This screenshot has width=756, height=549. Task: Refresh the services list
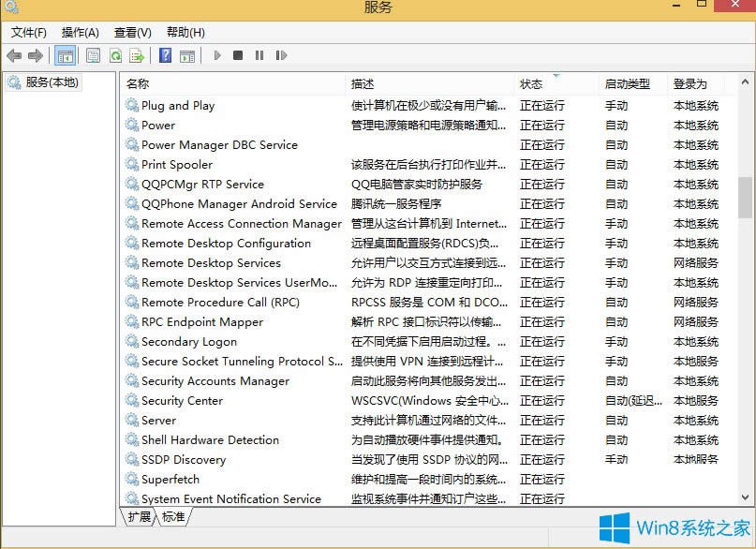click(115, 55)
